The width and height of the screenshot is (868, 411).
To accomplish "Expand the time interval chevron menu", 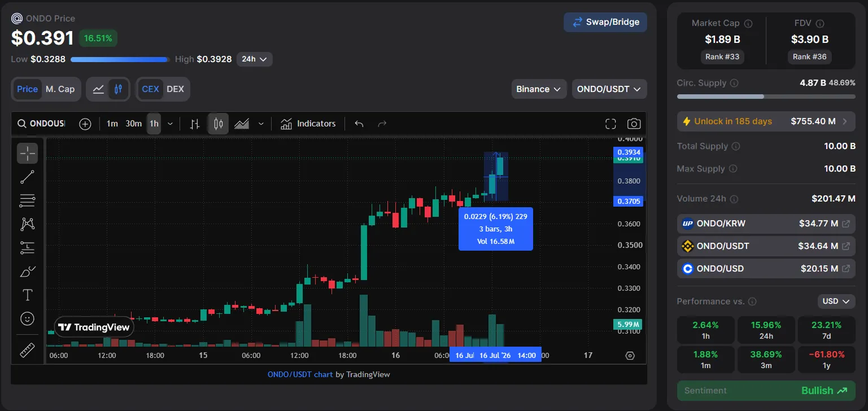I will 170,124.
